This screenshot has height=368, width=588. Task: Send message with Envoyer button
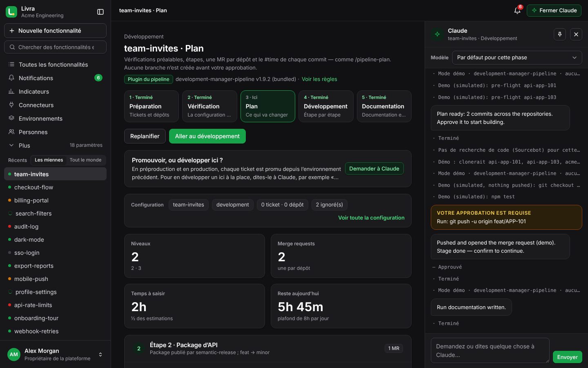click(568, 357)
